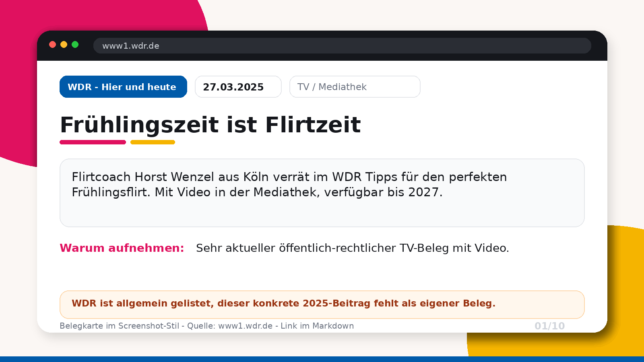Click the Warum aufnehmen: label
Screen dimensions: 644x362
pos(122,248)
